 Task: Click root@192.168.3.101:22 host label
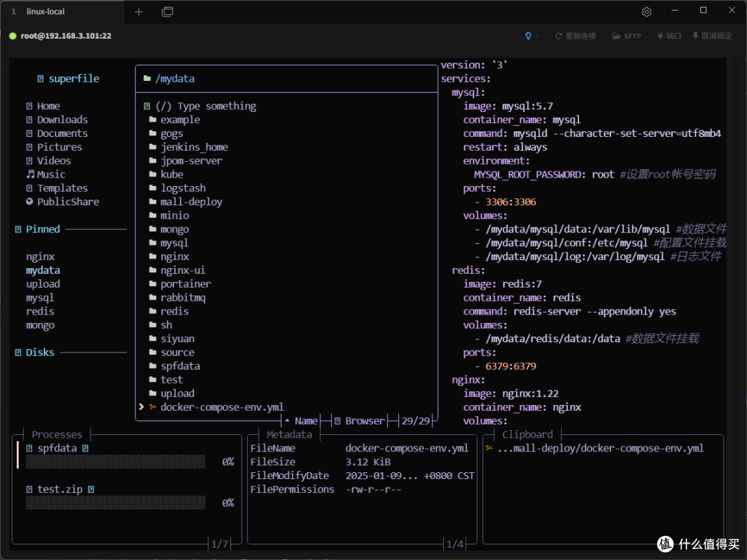(66, 36)
